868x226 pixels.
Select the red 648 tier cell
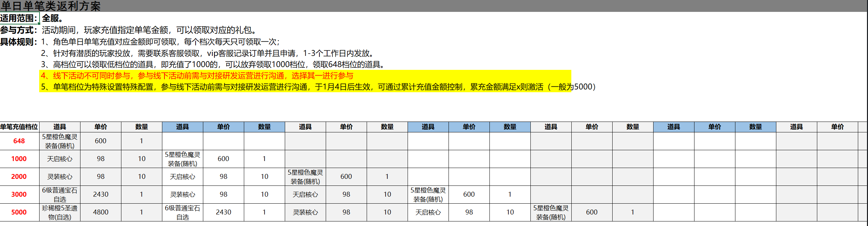(19, 141)
